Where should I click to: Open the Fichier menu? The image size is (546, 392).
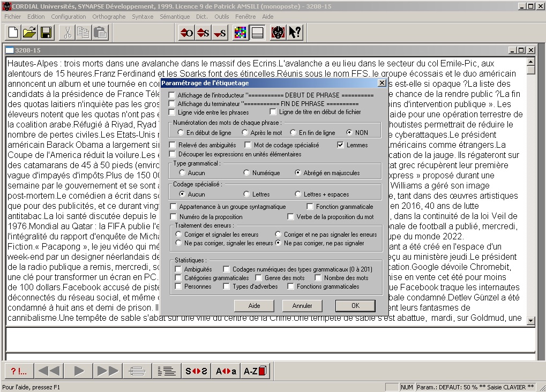click(12, 17)
